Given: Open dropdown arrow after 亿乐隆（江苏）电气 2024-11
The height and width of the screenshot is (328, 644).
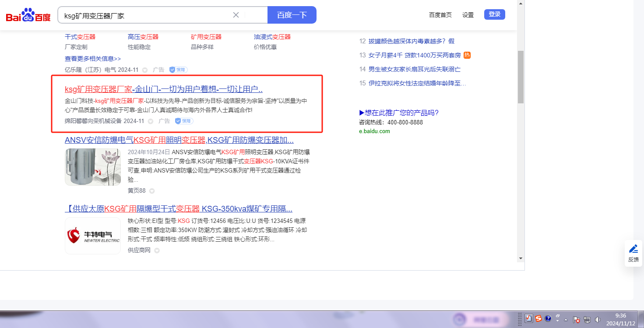Looking at the screenshot, I should coord(145,70).
